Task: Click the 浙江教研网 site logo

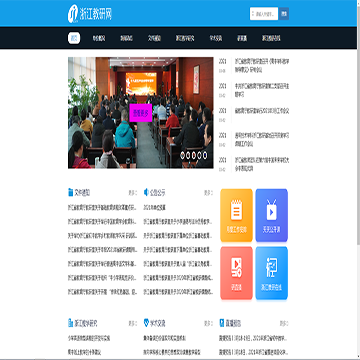Action: (90, 14)
